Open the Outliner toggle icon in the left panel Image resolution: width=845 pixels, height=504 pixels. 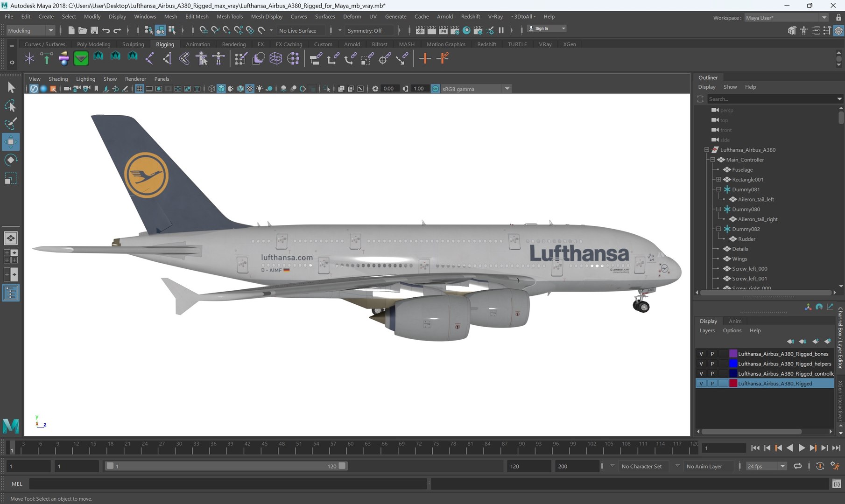click(10, 293)
